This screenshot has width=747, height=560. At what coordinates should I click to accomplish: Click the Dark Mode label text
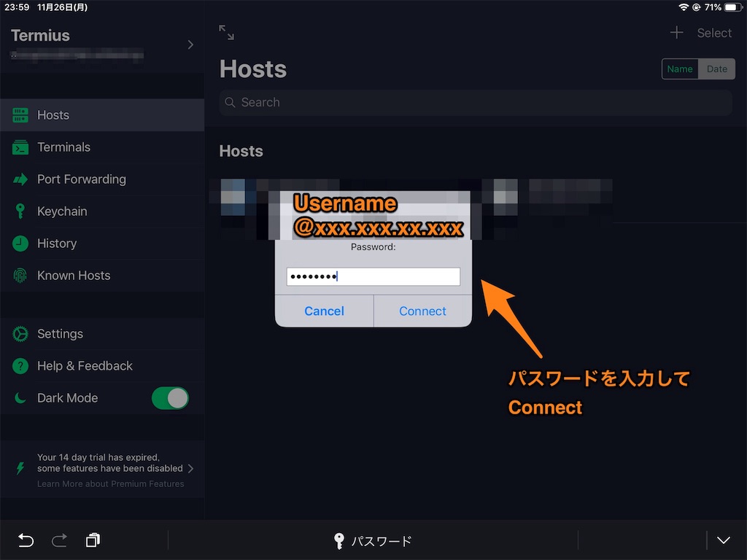pyautogui.click(x=68, y=398)
